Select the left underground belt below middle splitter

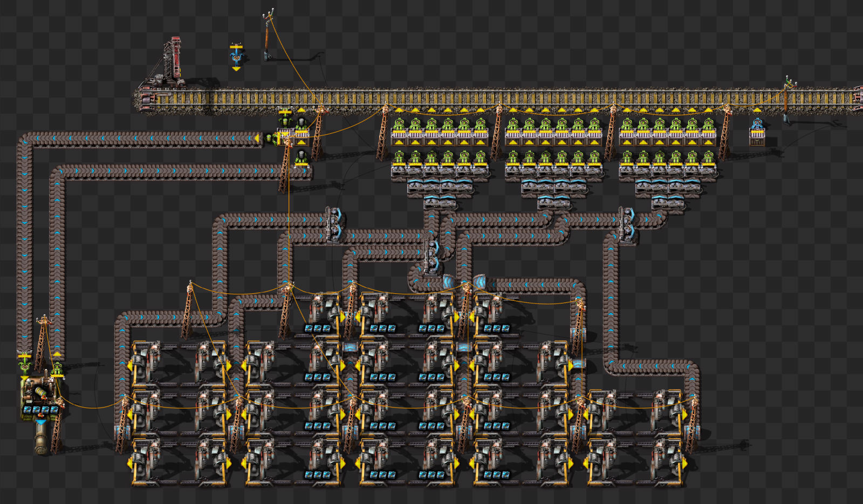pos(449,282)
